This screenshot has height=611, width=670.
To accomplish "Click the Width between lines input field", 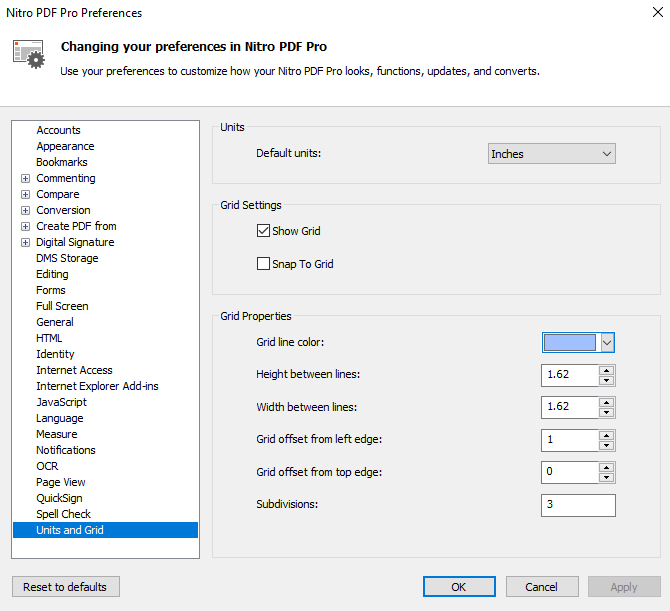I will point(570,407).
